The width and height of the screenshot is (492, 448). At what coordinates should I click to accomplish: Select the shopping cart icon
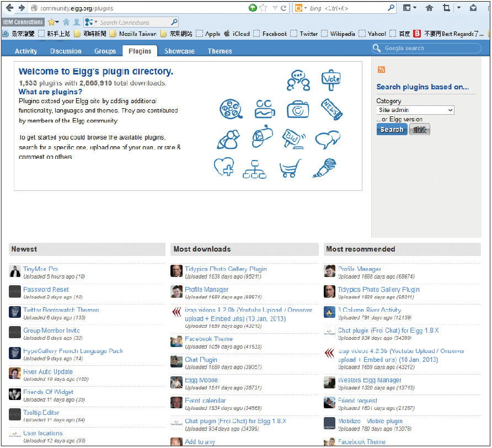click(x=291, y=168)
